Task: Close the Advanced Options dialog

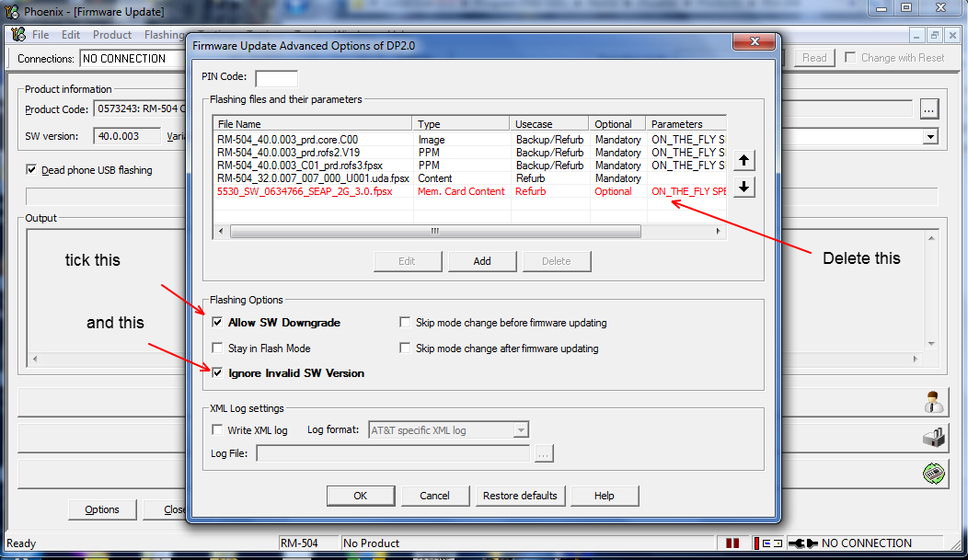Action: (x=754, y=41)
